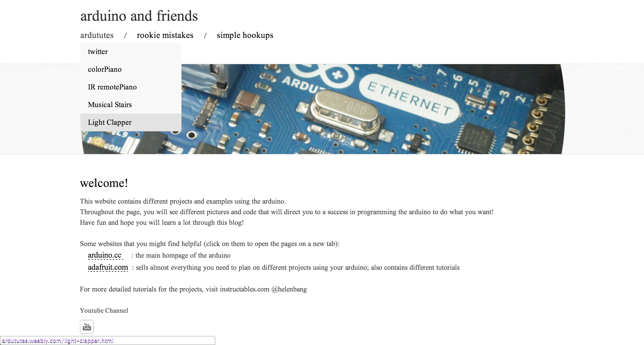Navigate to IR remotePiano page
Image resolution: width=644 pixels, height=345 pixels.
(x=112, y=87)
